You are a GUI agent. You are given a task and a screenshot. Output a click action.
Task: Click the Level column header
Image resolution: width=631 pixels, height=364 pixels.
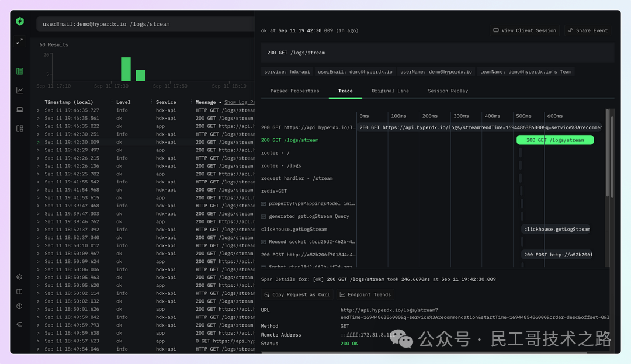point(123,102)
